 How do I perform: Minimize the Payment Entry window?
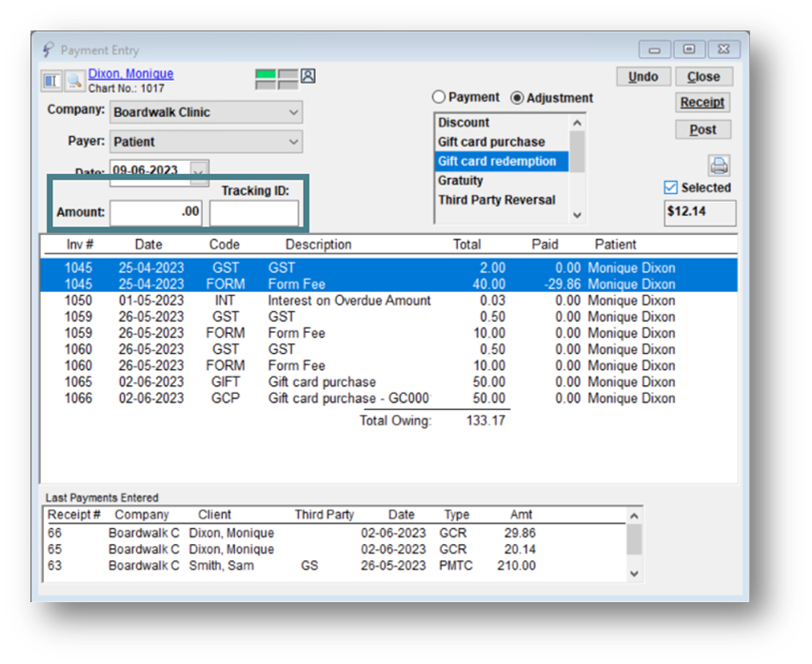pos(655,49)
